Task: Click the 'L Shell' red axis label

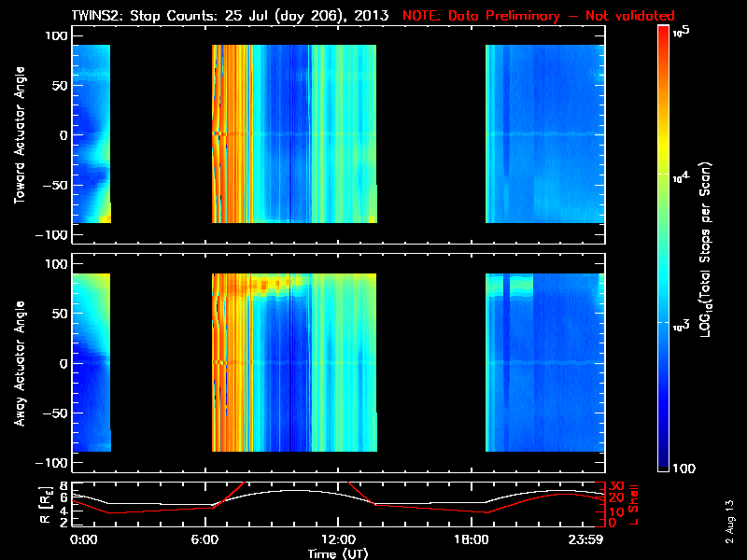Action: [634, 504]
